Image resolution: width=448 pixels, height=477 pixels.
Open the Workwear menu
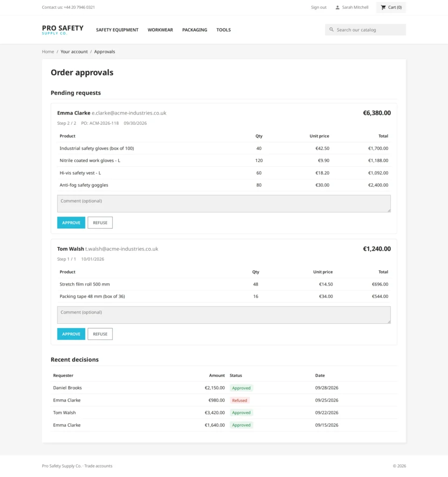click(160, 30)
